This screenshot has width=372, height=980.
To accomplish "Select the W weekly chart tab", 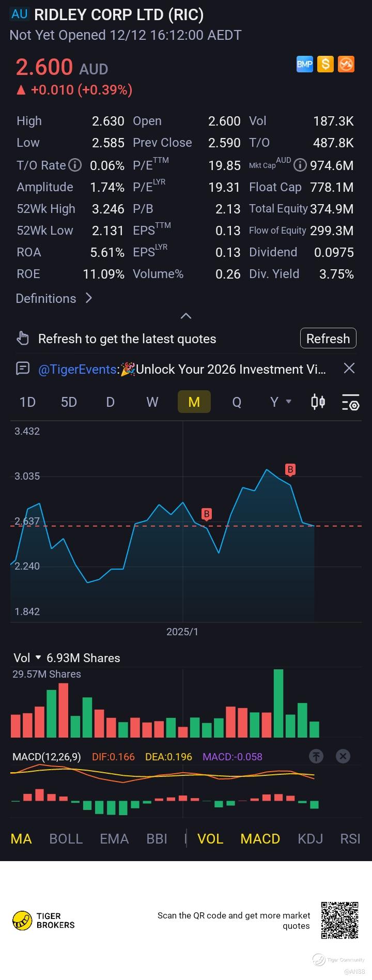I will 152,402.
